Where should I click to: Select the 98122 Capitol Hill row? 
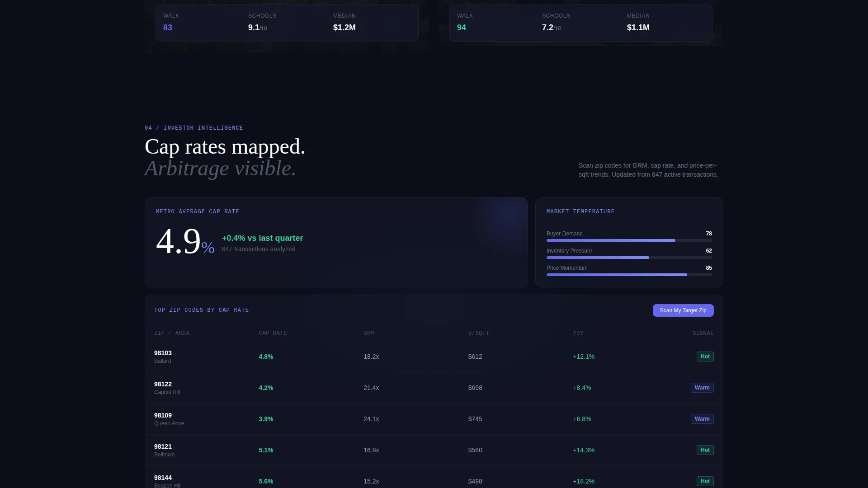tap(434, 388)
